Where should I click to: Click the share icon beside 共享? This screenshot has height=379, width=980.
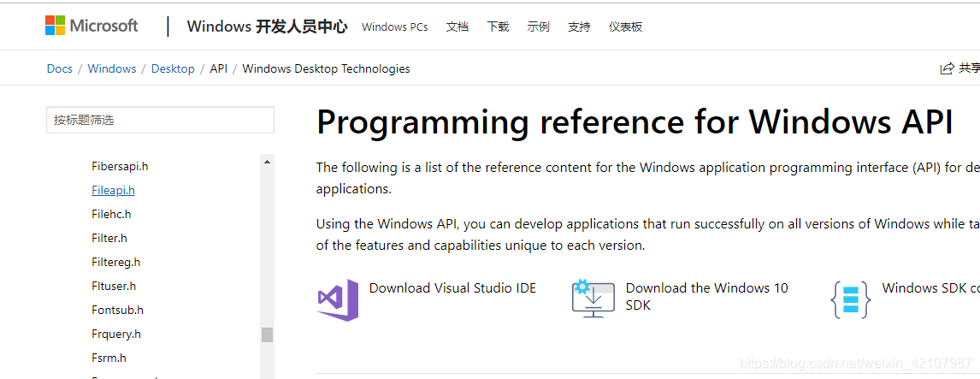pyautogui.click(x=948, y=68)
